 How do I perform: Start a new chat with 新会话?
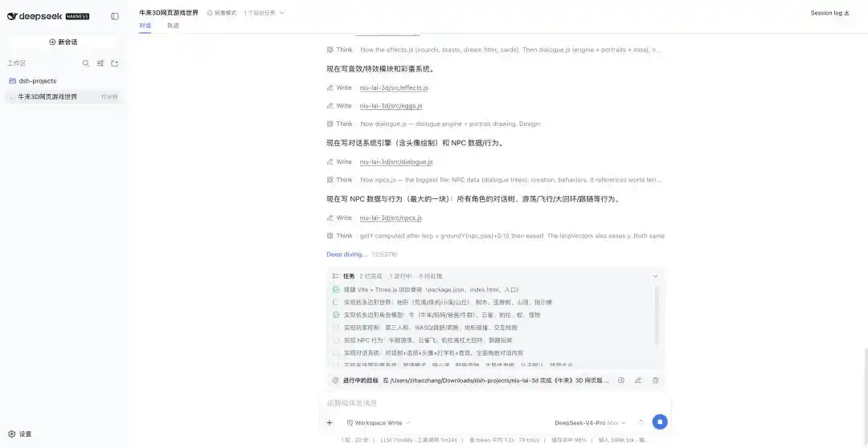click(x=63, y=42)
